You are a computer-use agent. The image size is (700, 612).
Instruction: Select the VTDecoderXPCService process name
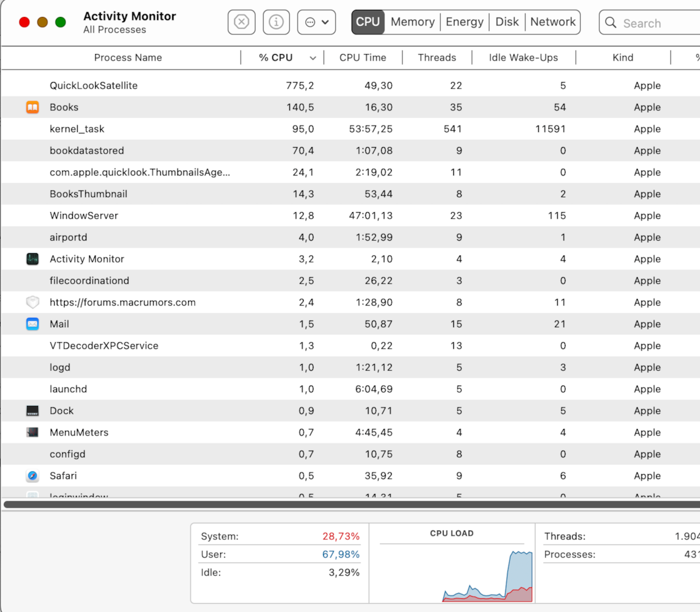point(104,346)
